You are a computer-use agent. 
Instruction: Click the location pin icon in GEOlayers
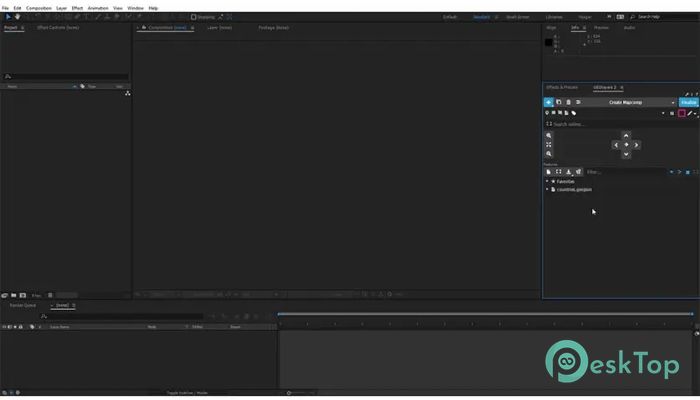pyautogui.click(x=547, y=113)
